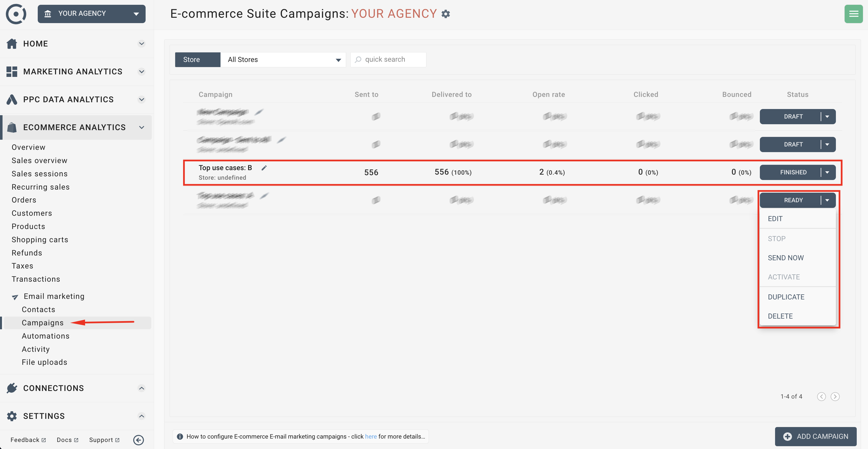Go to the next page of campaigns
Image resolution: width=868 pixels, height=449 pixels.
(x=835, y=396)
